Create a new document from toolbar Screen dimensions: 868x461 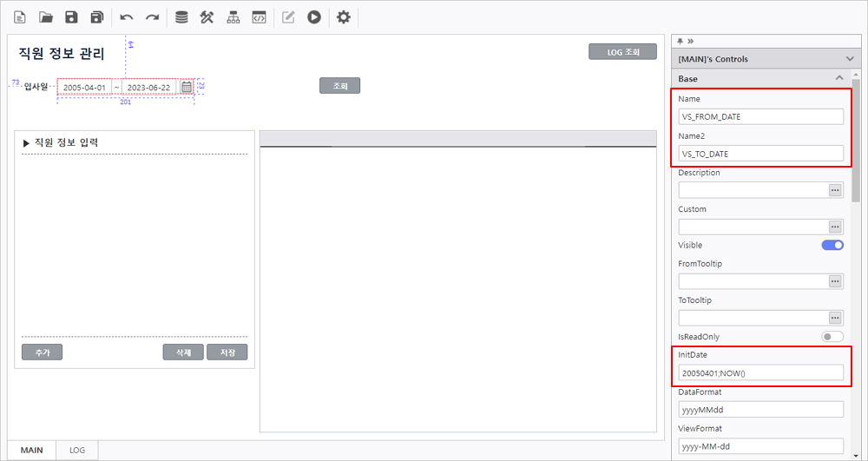20,17
